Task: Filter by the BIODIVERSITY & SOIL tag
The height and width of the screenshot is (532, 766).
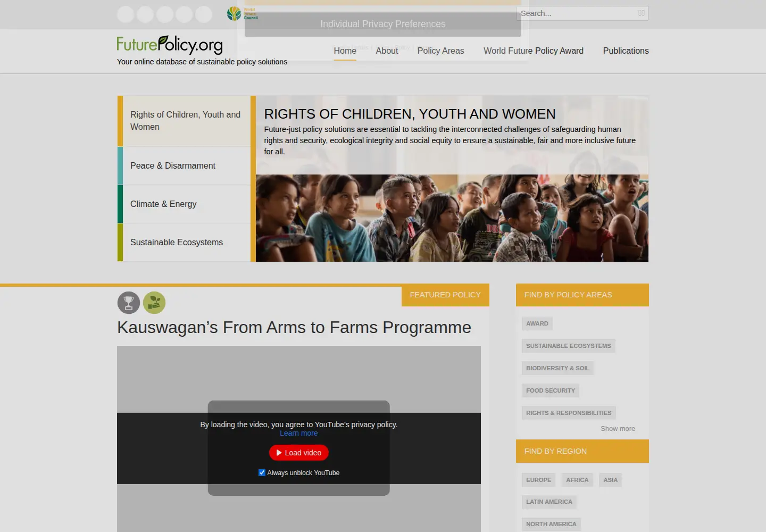Action: pos(557,368)
